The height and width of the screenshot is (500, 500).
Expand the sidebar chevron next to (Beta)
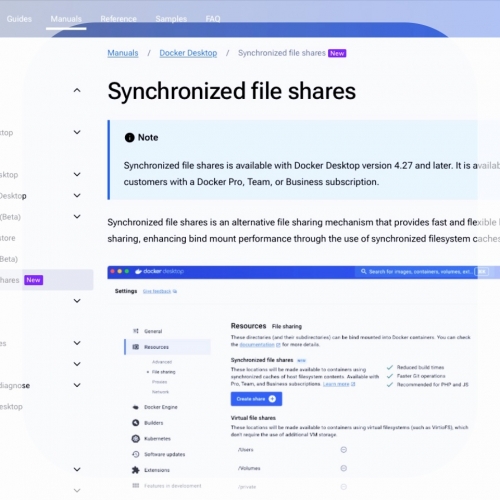click(x=77, y=217)
